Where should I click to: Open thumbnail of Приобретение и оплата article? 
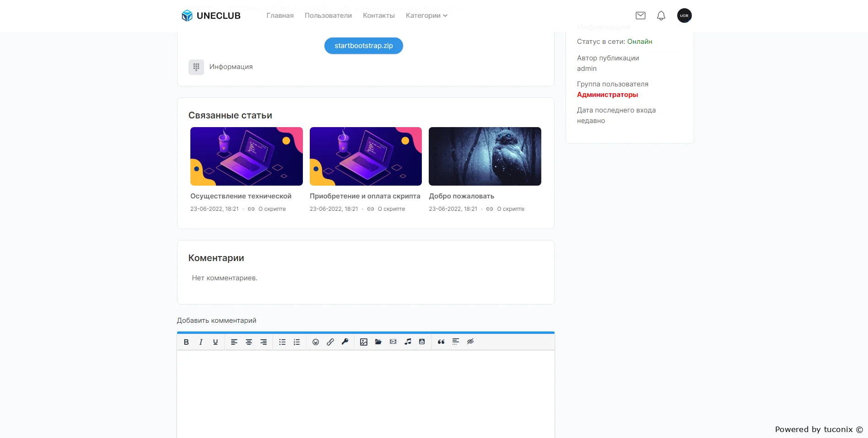pyautogui.click(x=366, y=156)
